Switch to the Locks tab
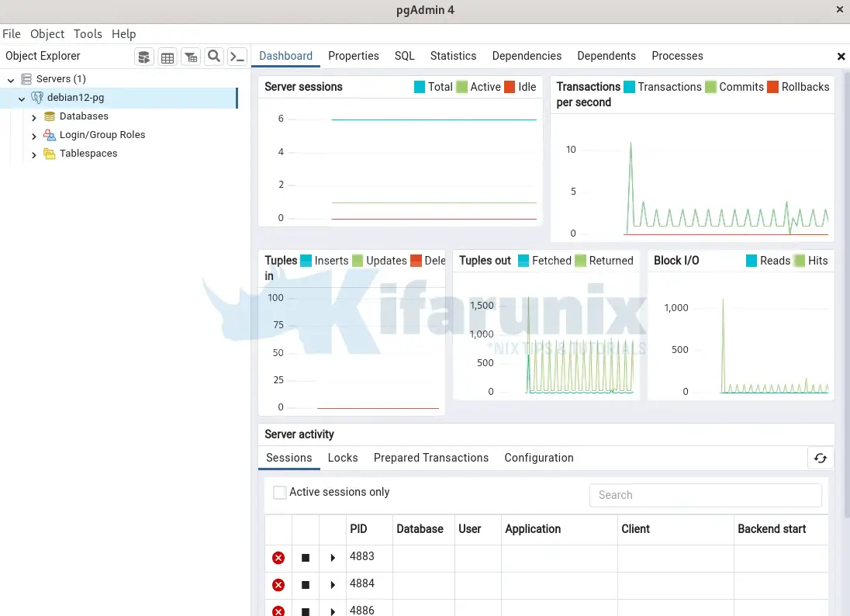This screenshot has height=616, width=850. click(342, 458)
